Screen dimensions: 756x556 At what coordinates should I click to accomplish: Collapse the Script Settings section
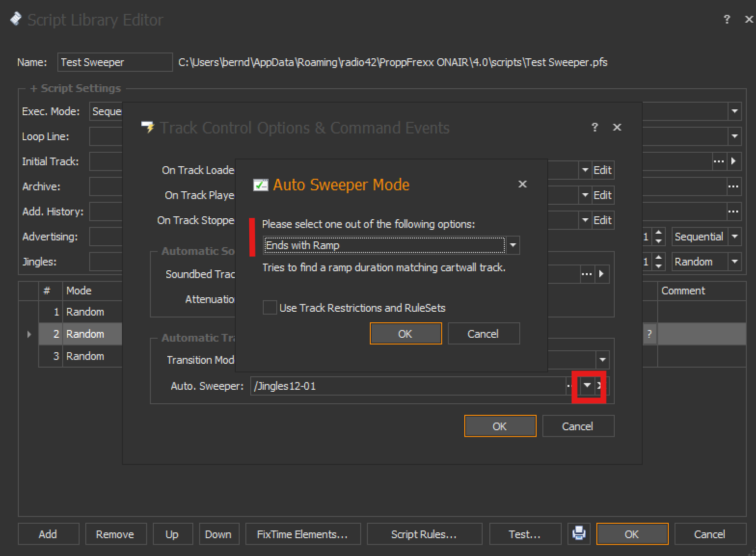34,89
